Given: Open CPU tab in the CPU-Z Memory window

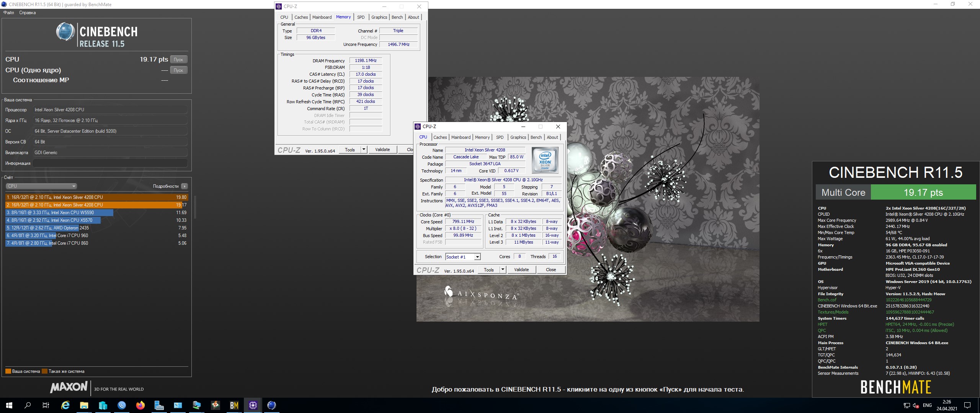Looking at the screenshot, I should [284, 17].
